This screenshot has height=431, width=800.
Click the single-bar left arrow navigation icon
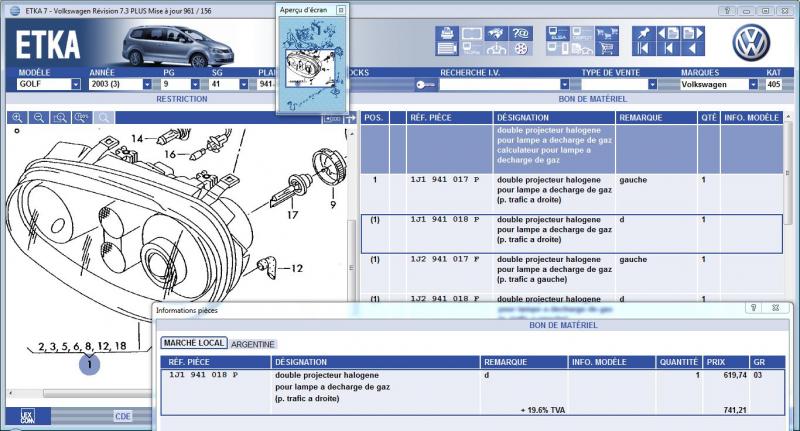pos(668,49)
